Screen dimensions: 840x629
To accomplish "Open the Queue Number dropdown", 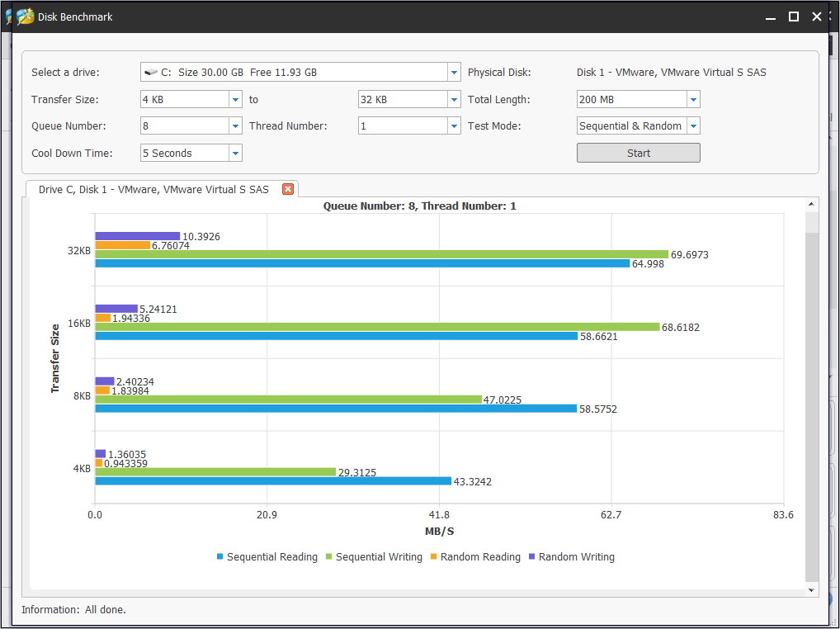I will tap(235, 126).
